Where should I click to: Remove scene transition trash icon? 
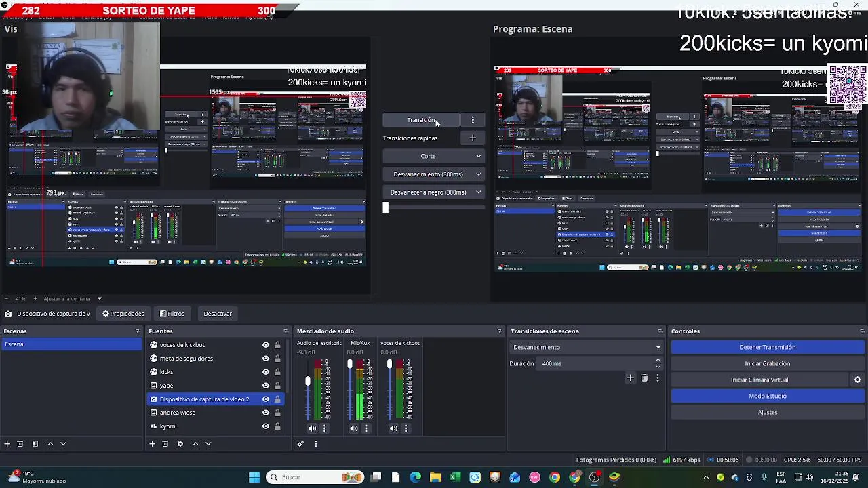[644, 378]
